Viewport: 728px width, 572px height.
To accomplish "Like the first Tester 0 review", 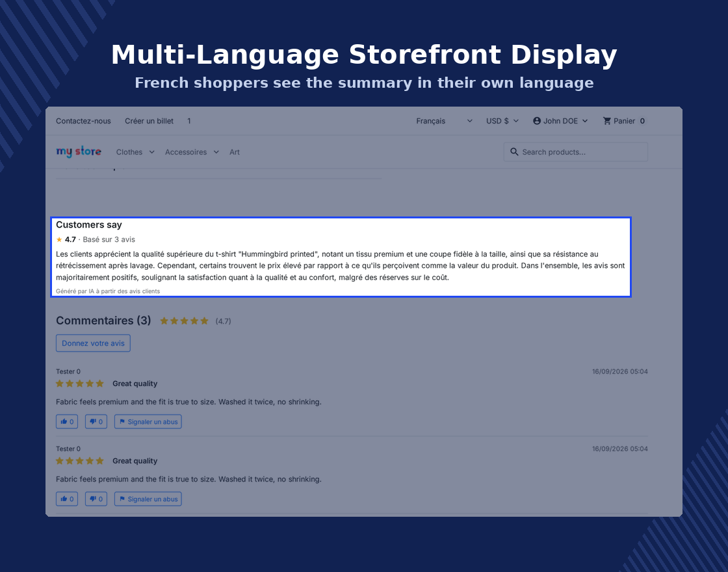I will 67,422.
